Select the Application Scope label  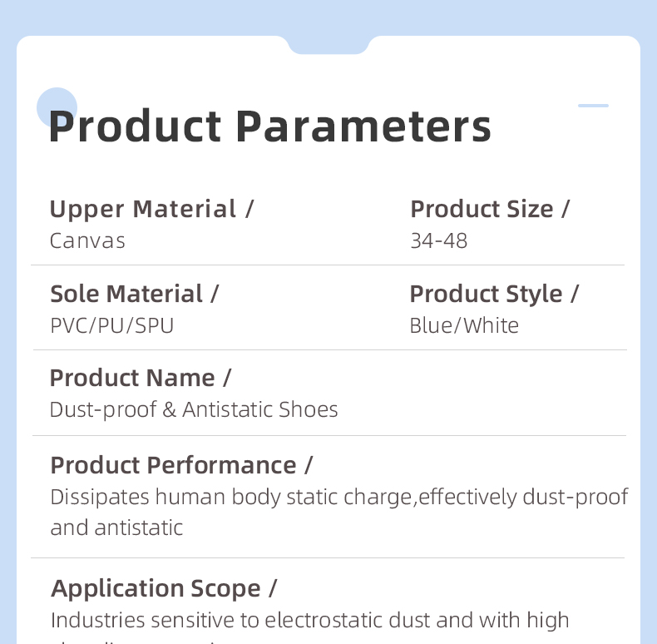(x=164, y=589)
